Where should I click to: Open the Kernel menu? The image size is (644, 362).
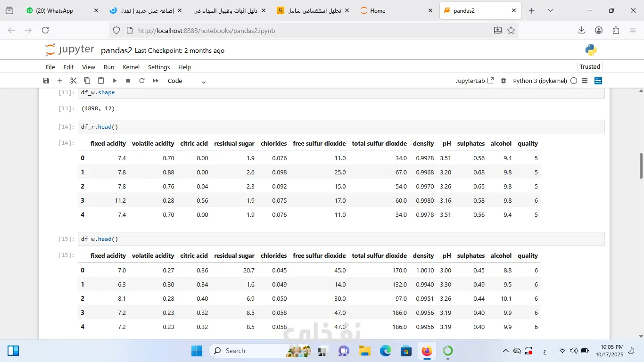[131, 67]
